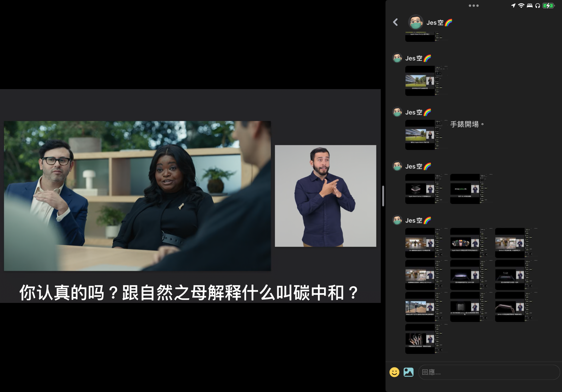
Task: Tap the Jes空 name above the ten-thumbnail post
Action: tap(418, 220)
